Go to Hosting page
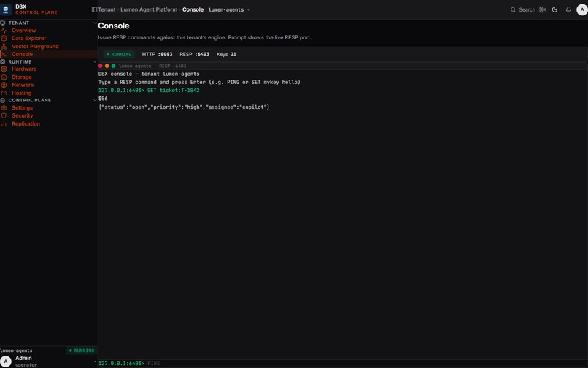Viewport: 588px width, 368px height. pos(22,93)
